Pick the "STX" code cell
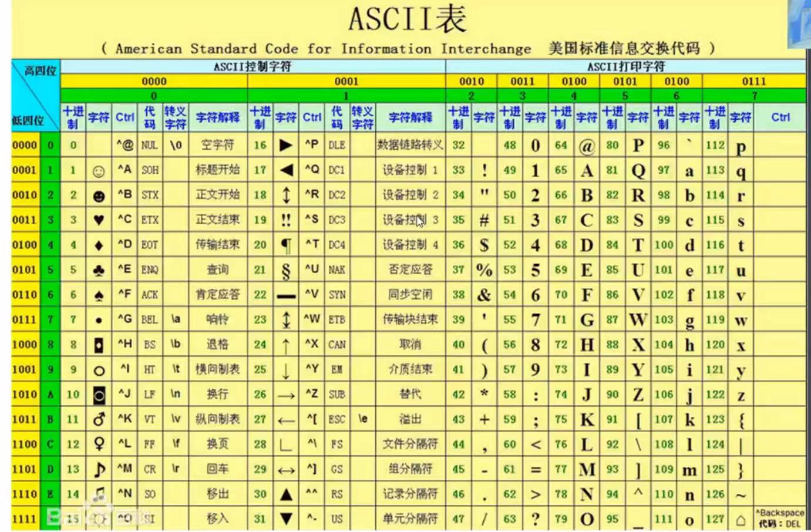This screenshot has width=811, height=532. pos(150,195)
